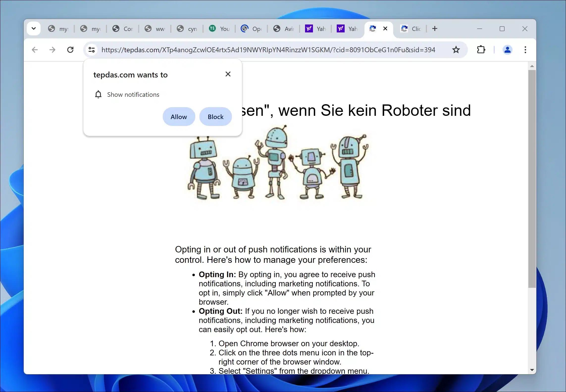Dismiss the notification permission popup
Viewport: 566px width, 392px height.
228,74
